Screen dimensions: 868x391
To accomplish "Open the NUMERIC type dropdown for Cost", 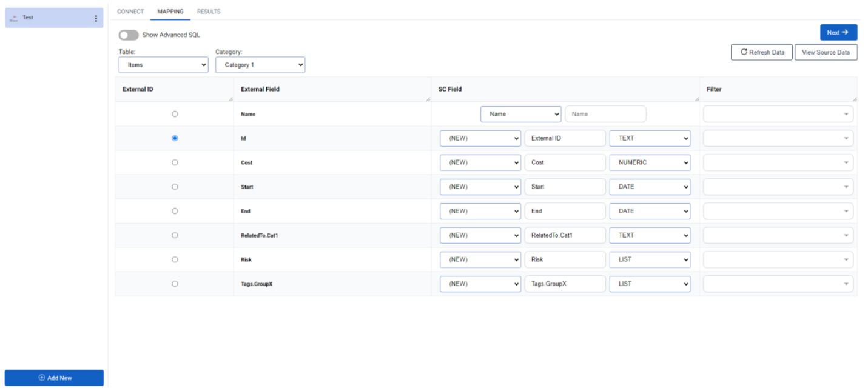I will click(x=650, y=162).
